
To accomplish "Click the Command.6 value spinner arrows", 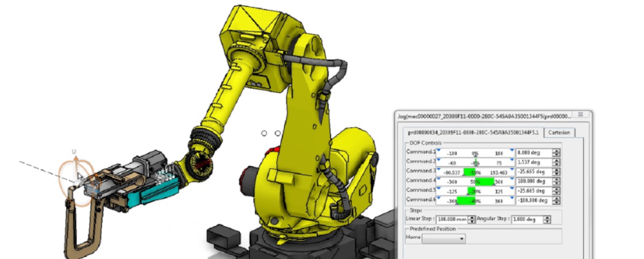I will coord(556,201).
